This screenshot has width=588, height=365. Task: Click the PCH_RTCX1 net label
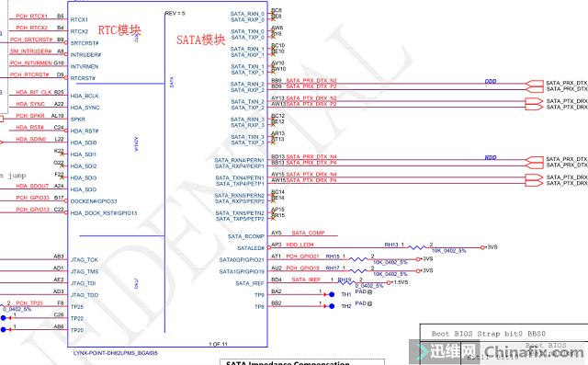point(31,17)
